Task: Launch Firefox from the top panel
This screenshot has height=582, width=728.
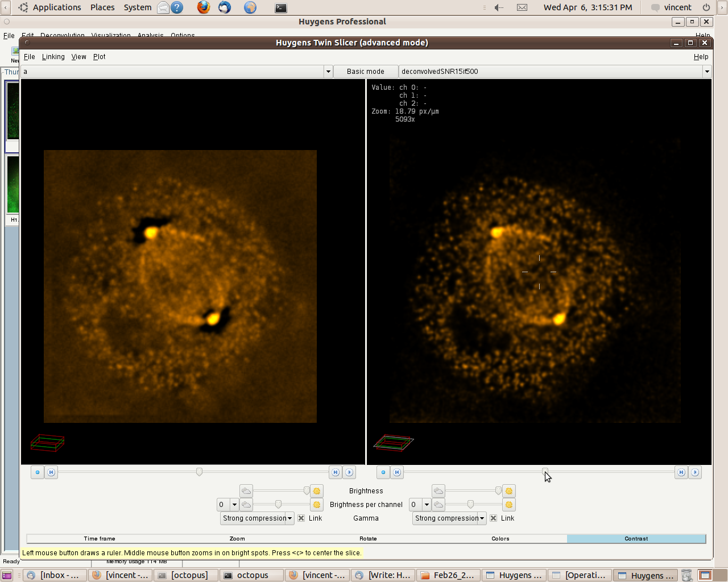Action: 203,7
